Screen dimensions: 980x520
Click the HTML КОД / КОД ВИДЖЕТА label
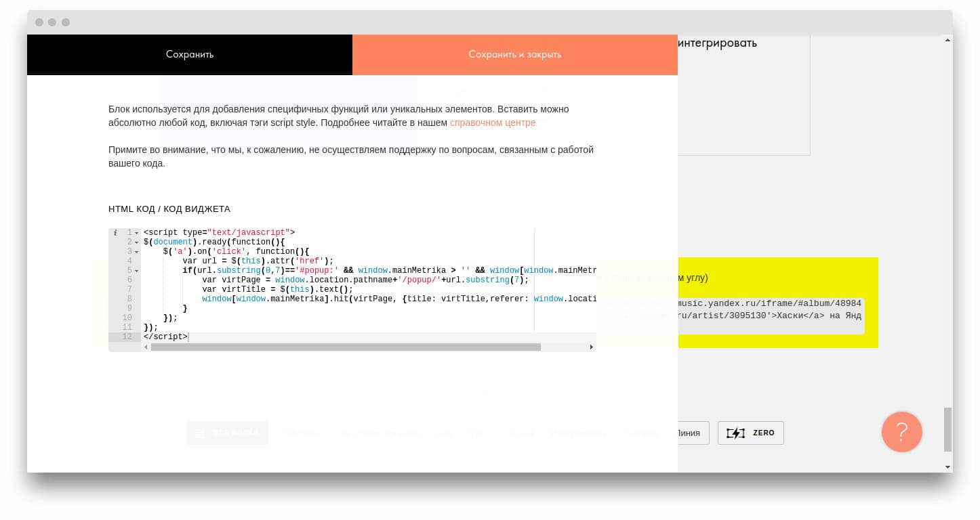(169, 209)
